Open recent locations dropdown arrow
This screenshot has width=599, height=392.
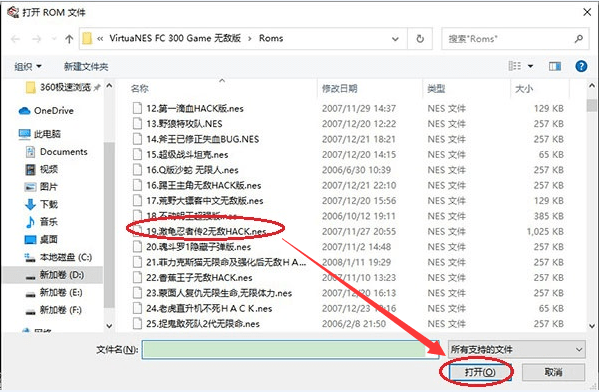[x=54, y=39]
